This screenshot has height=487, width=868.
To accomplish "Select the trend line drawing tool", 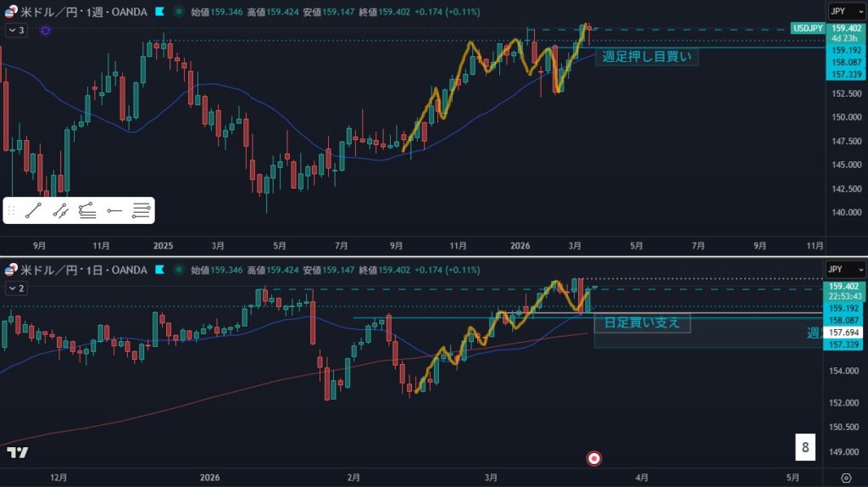I will pyautogui.click(x=34, y=210).
